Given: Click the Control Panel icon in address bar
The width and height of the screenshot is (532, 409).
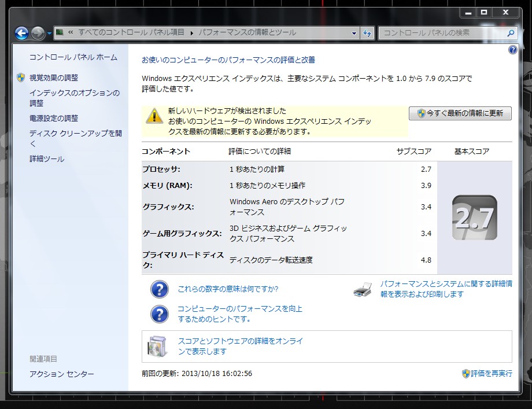Looking at the screenshot, I should coord(60,32).
